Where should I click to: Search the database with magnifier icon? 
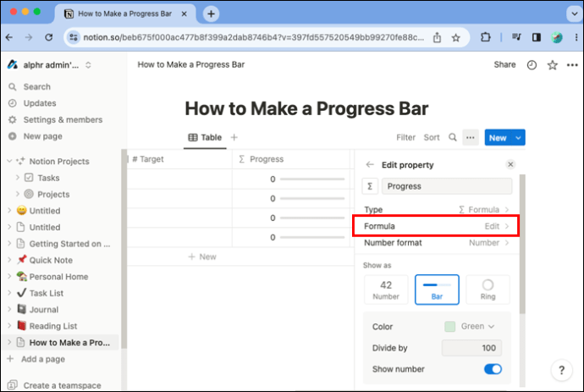[453, 137]
